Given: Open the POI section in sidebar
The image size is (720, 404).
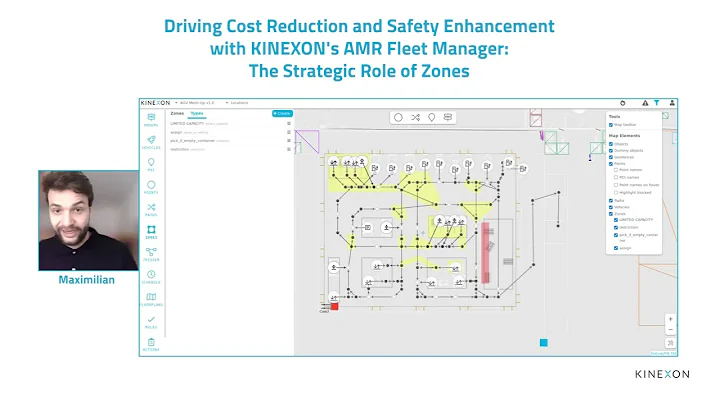Looking at the screenshot, I should [151, 164].
